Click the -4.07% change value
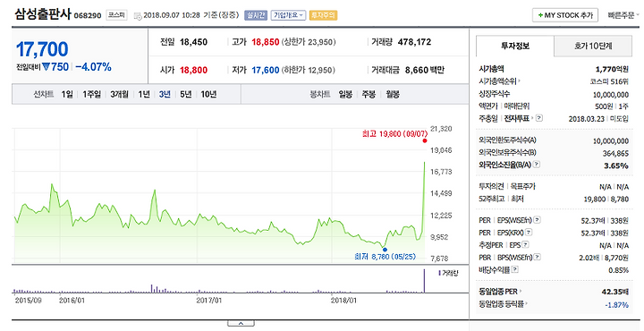The image size is (644, 331). tap(93, 67)
